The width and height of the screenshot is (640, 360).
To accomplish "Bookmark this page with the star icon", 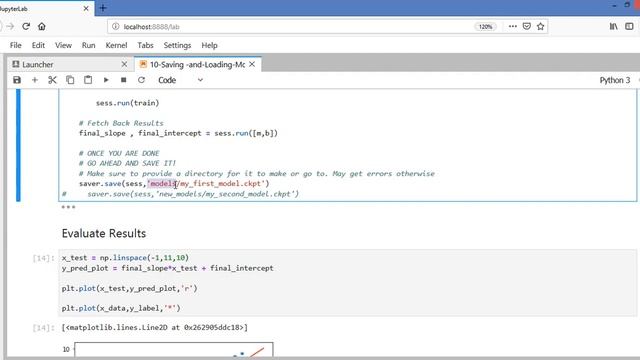I will pos(541,27).
